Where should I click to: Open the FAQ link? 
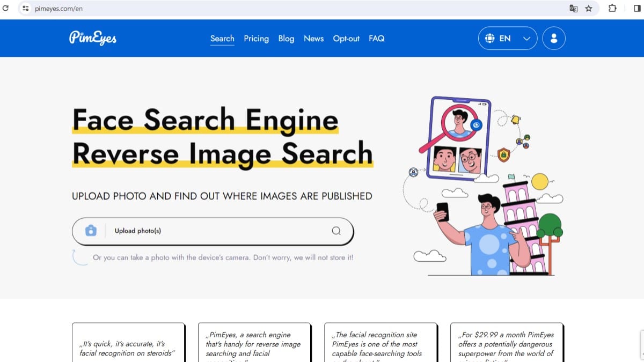coord(376,39)
